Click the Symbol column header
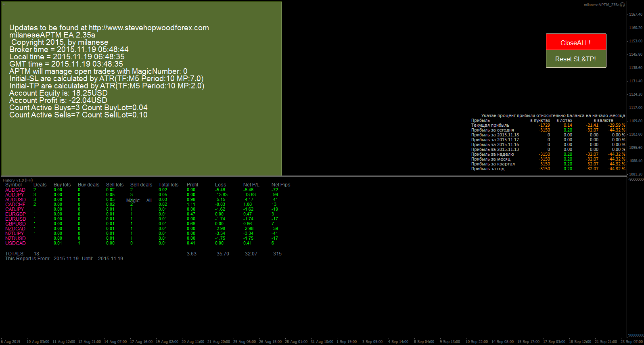Image resolution: width=644 pixels, height=345 pixels. [13, 185]
